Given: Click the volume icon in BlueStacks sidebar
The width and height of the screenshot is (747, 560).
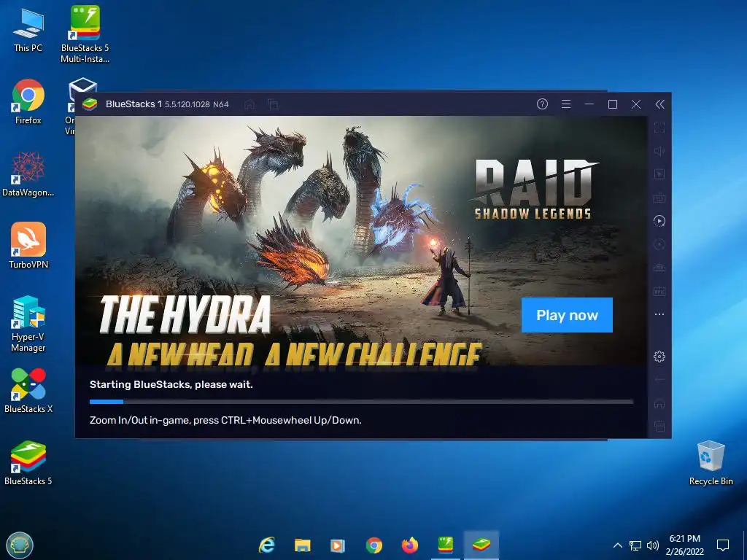Looking at the screenshot, I should coord(659,151).
